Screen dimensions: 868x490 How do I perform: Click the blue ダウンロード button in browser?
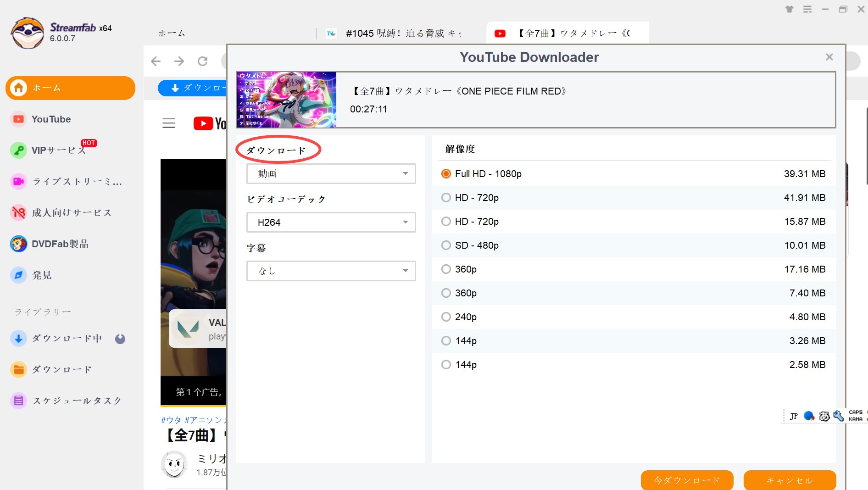tap(193, 88)
